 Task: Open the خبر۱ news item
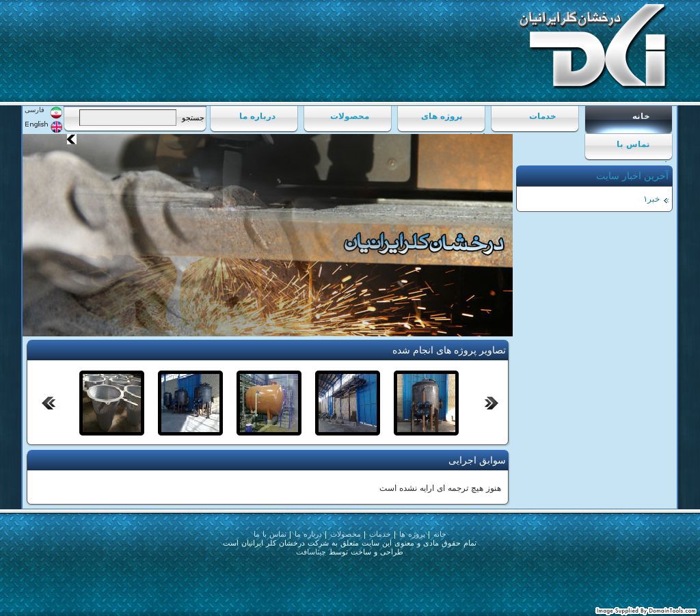coord(651,199)
